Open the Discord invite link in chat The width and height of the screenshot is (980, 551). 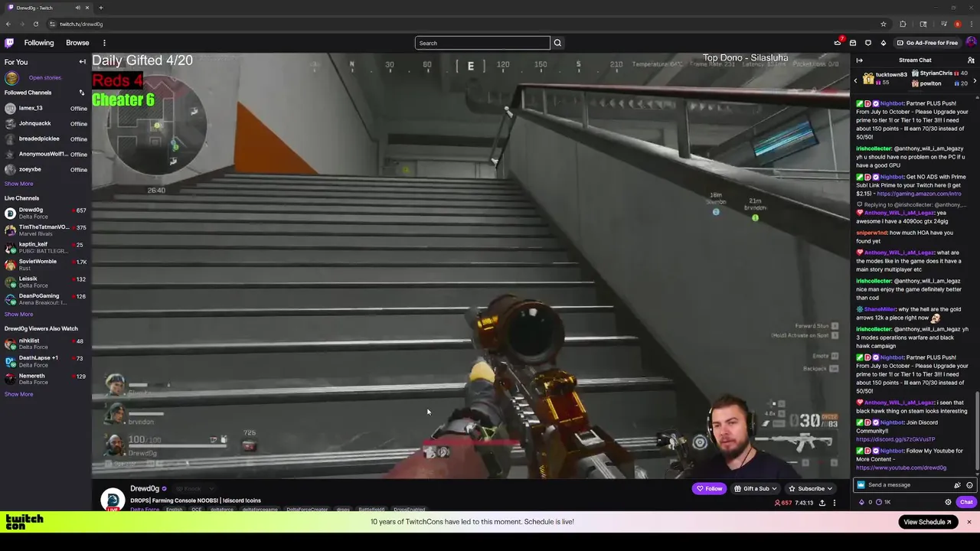coord(895,439)
